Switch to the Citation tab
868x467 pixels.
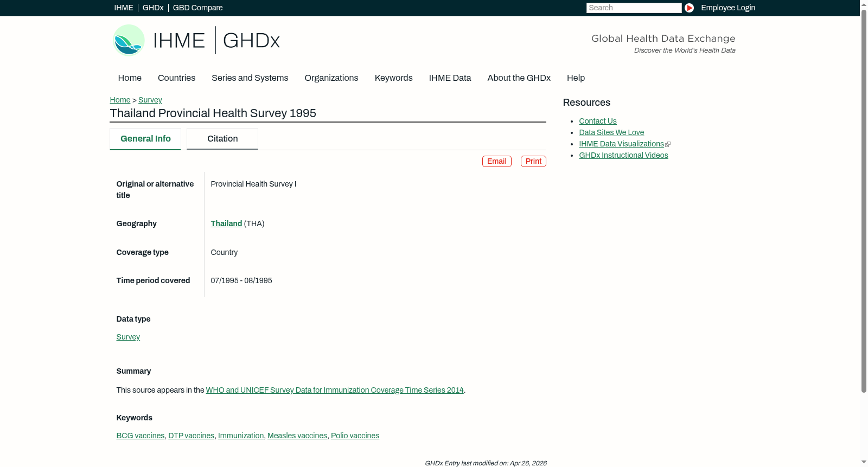point(222,139)
